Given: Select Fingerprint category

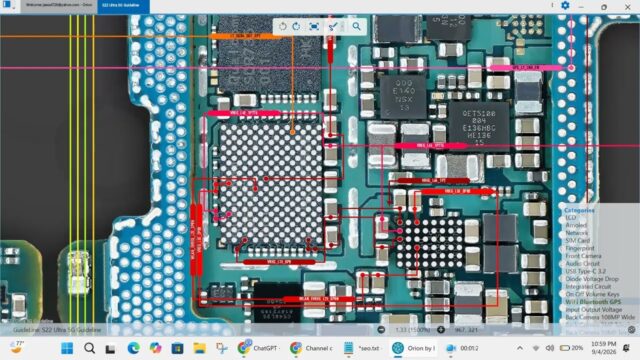Looking at the screenshot, I should [x=580, y=248].
